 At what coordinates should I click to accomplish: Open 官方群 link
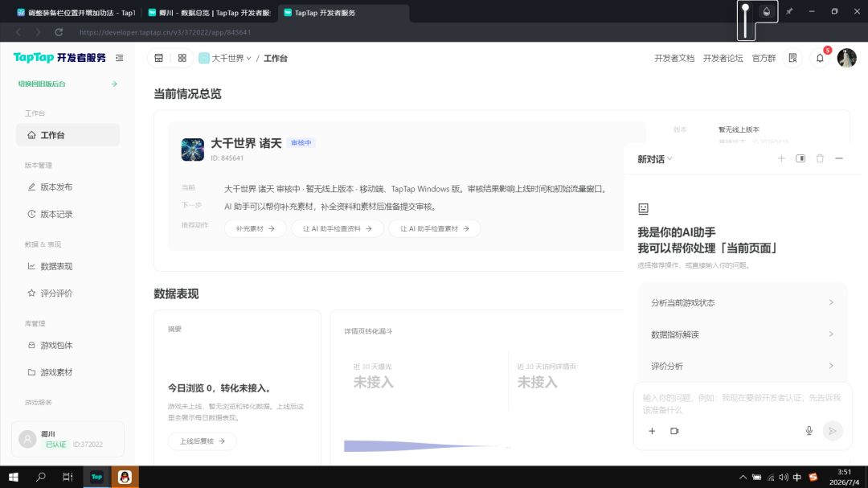(x=764, y=58)
